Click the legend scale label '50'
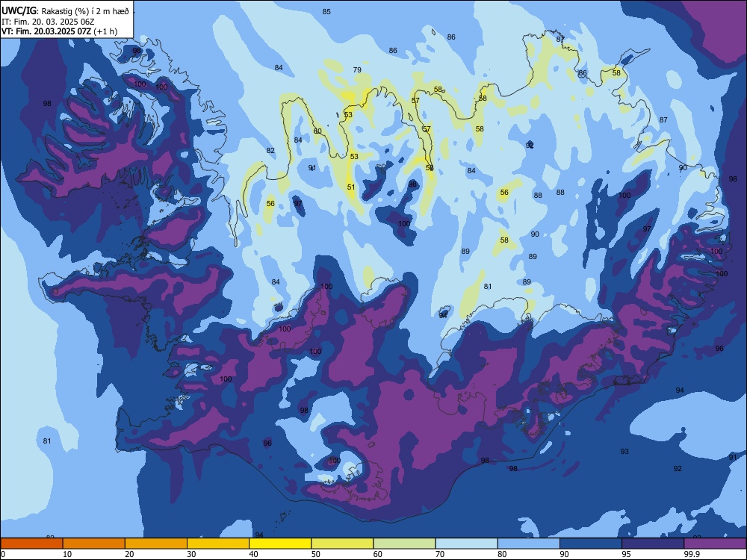 click(x=315, y=554)
